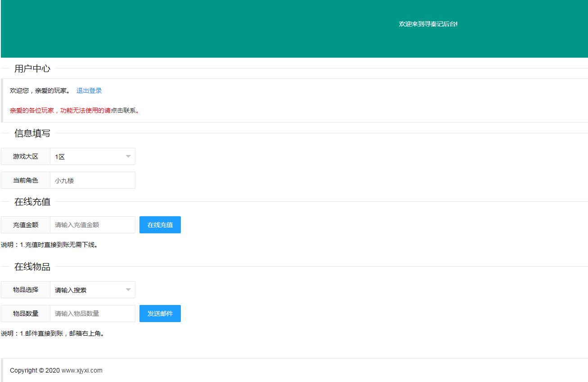The height and width of the screenshot is (382, 588).
Task: Click the 信息填写 section heading
Action: coord(32,133)
